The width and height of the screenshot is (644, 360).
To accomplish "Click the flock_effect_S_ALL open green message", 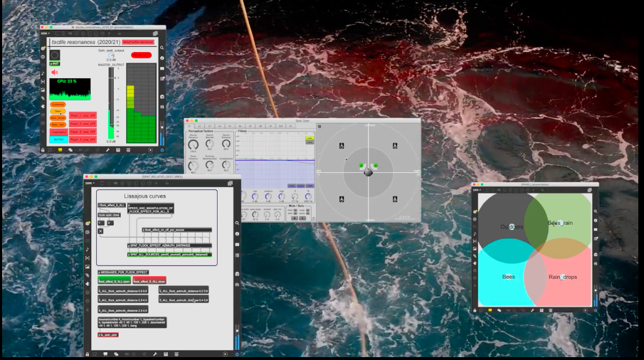I will pos(113,281).
